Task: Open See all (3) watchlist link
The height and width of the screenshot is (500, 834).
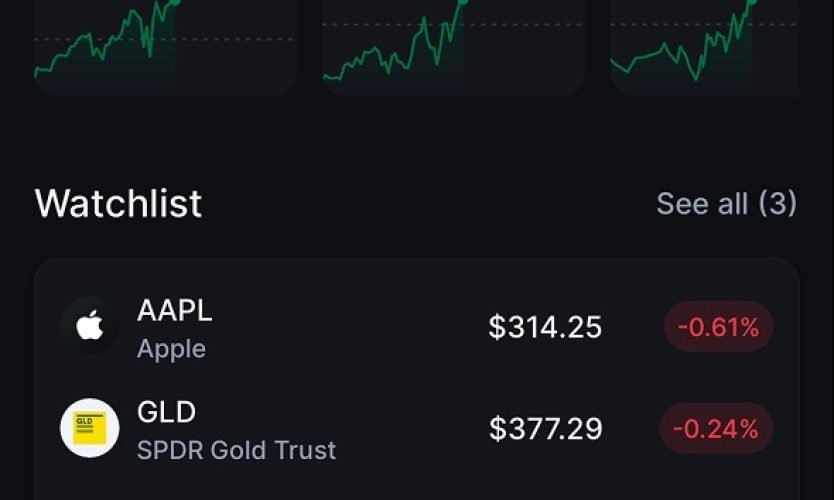Action: coord(727,204)
